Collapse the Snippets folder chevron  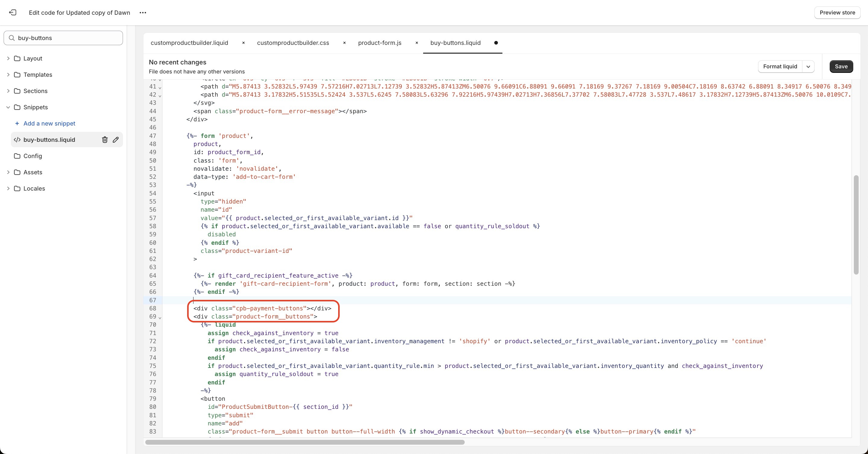(8, 107)
